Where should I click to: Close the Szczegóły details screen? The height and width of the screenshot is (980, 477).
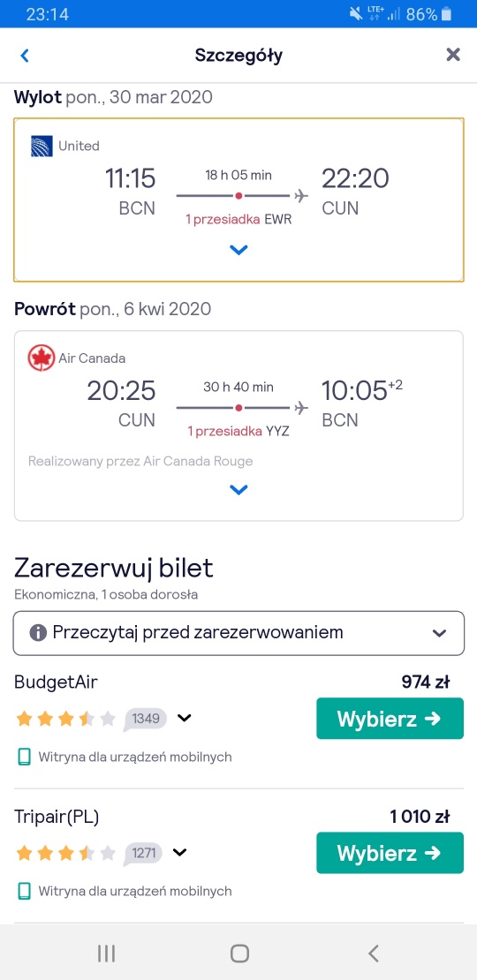pyautogui.click(x=453, y=55)
